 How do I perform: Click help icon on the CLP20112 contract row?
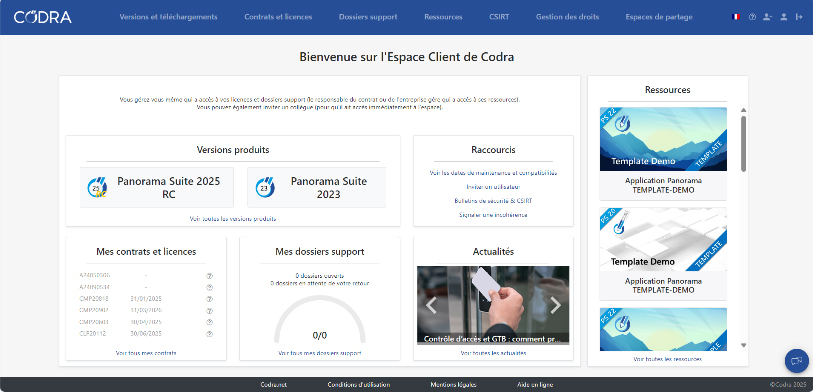point(209,334)
